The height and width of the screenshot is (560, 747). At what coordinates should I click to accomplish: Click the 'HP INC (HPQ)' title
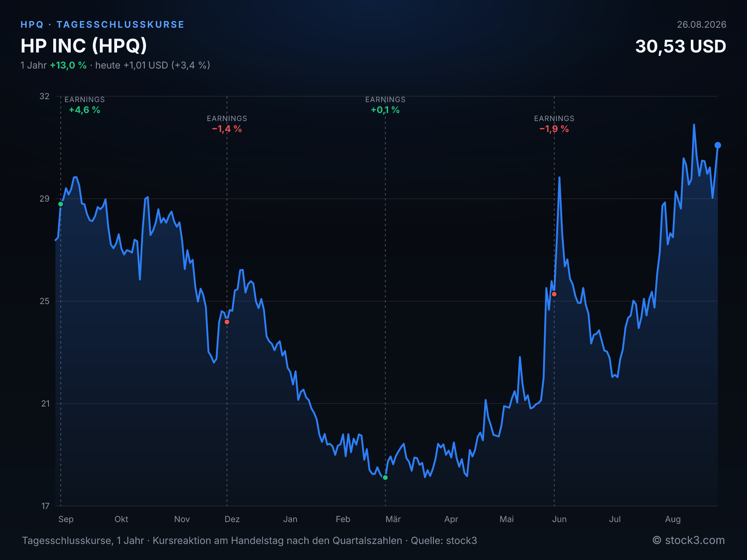pyautogui.click(x=84, y=46)
